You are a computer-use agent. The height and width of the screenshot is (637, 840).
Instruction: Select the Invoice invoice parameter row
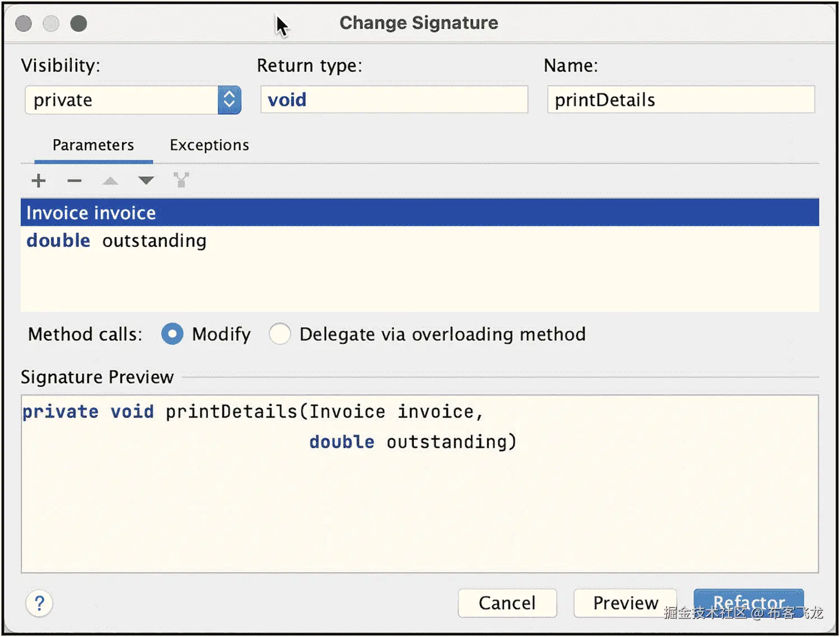coord(419,213)
